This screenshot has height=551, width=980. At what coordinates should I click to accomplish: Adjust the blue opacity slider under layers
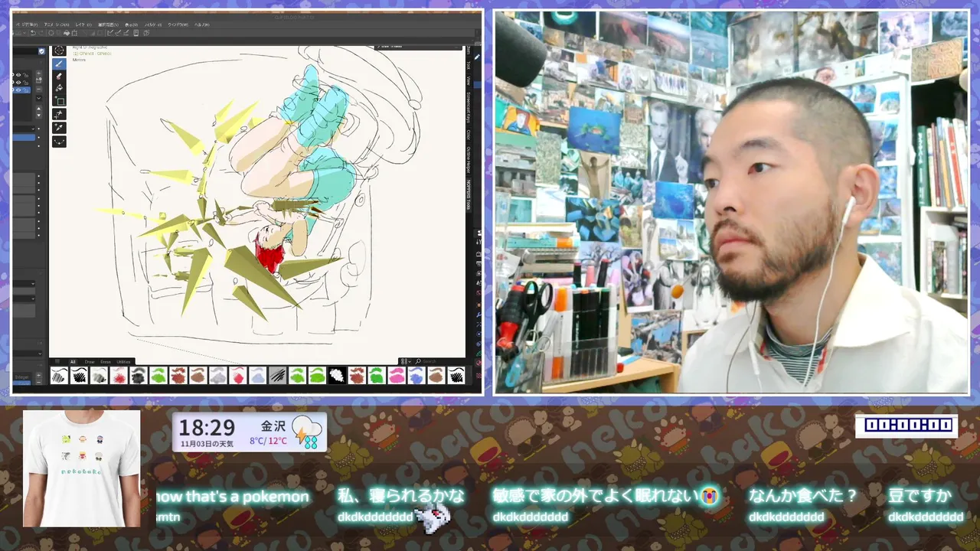[24, 137]
